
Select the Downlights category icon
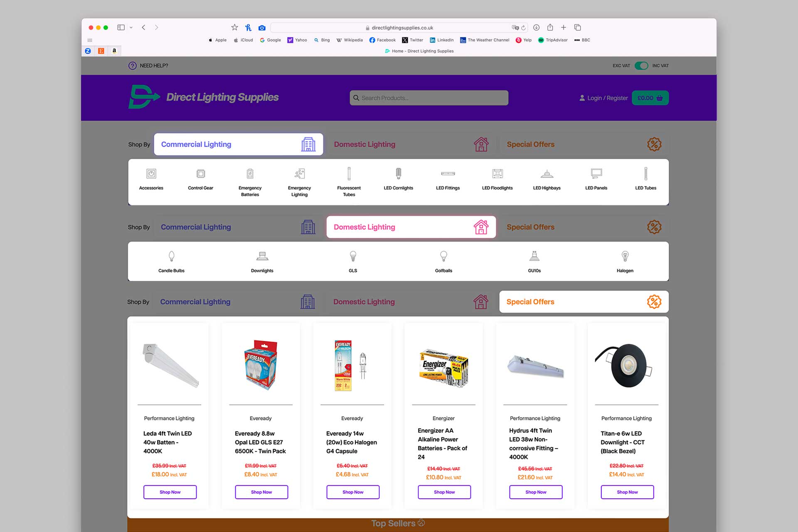262,256
